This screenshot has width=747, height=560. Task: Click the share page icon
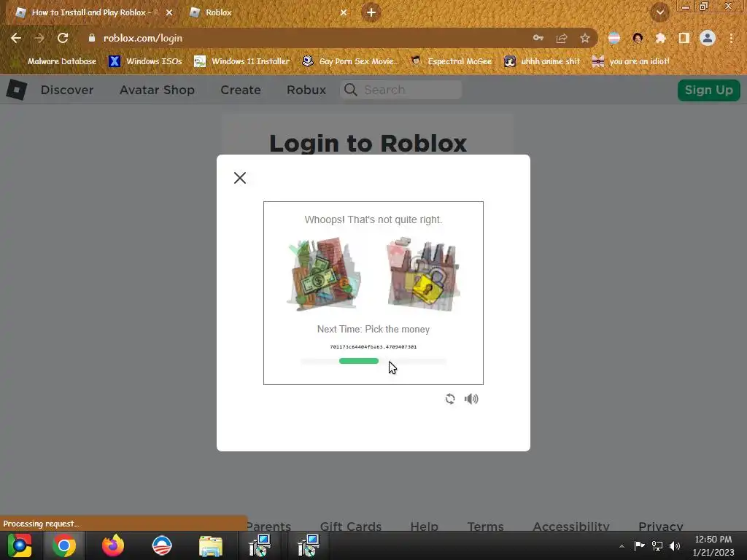pos(562,38)
